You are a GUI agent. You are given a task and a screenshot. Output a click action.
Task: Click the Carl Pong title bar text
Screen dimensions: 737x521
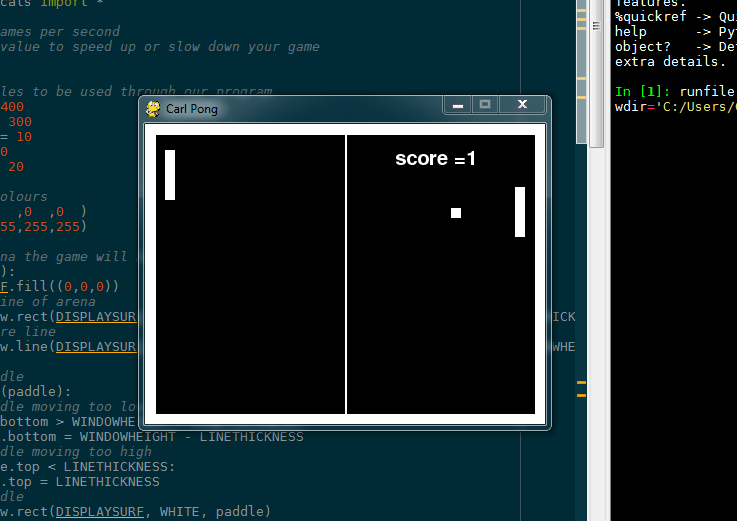click(192, 109)
